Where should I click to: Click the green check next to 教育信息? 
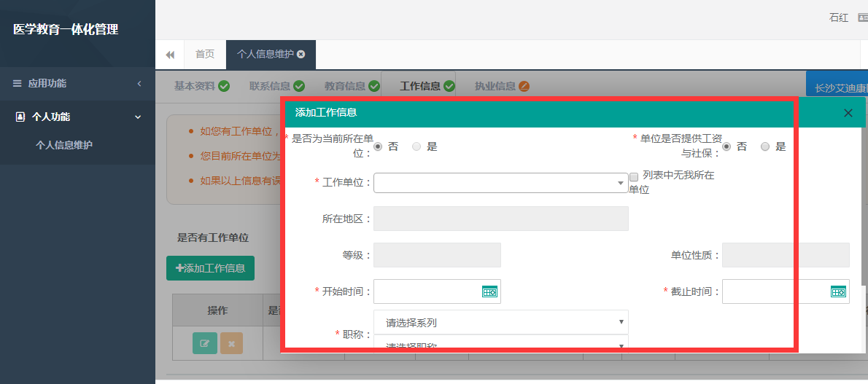coord(374,86)
